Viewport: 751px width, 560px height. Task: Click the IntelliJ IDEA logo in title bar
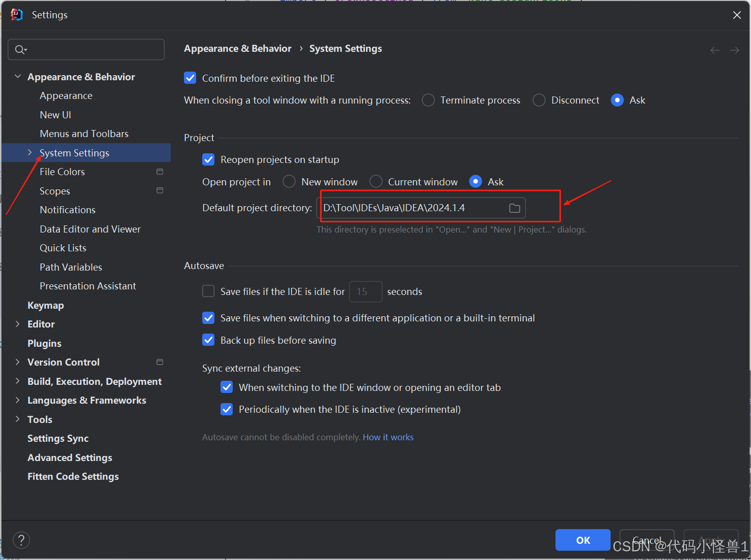click(x=17, y=15)
